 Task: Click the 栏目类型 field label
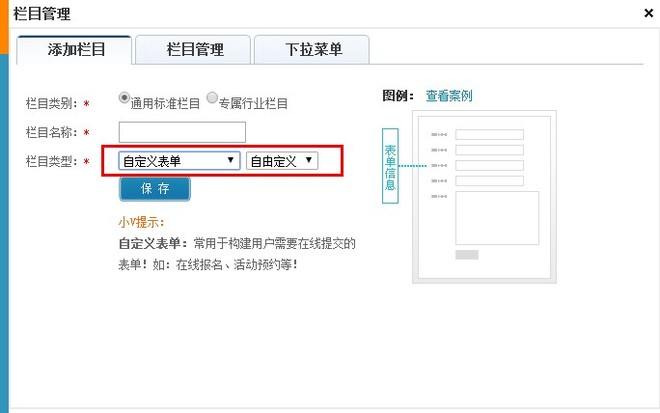click(x=50, y=162)
